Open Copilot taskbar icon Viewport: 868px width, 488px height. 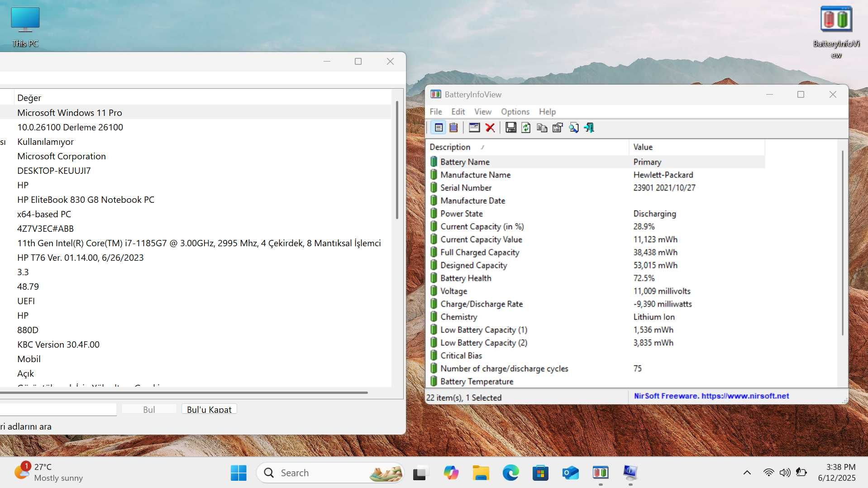[x=451, y=473]
